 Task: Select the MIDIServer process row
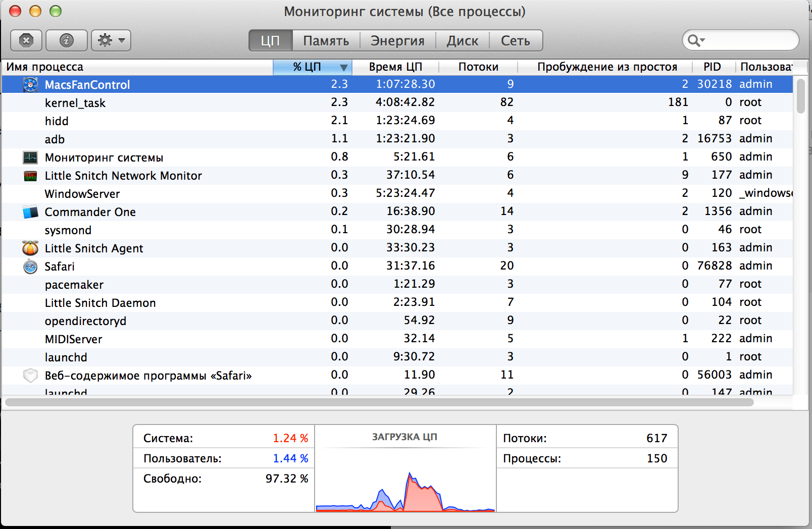pyautogui.click(x=397, y=339)
